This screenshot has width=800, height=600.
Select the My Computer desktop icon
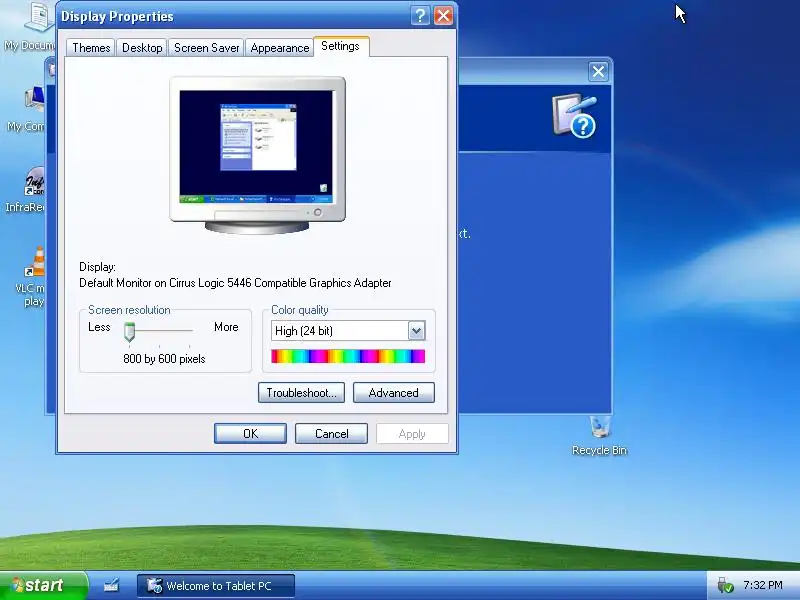point(28,110)
